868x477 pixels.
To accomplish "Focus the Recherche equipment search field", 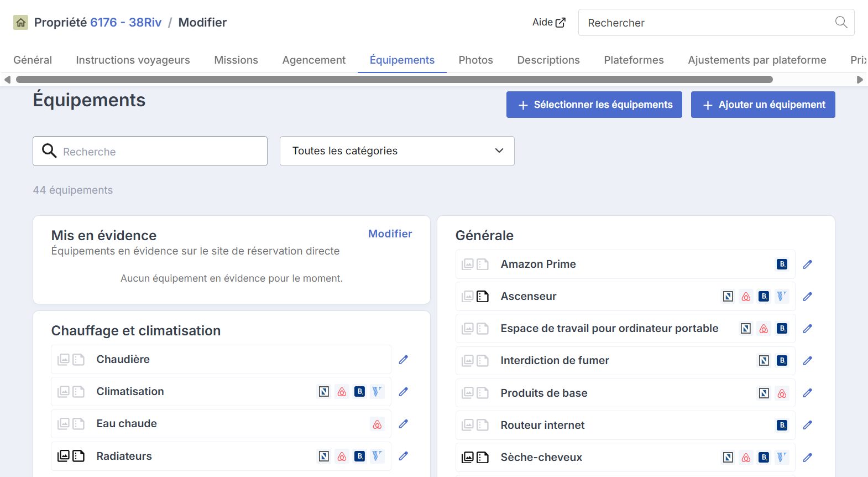I will coord(150,151).
